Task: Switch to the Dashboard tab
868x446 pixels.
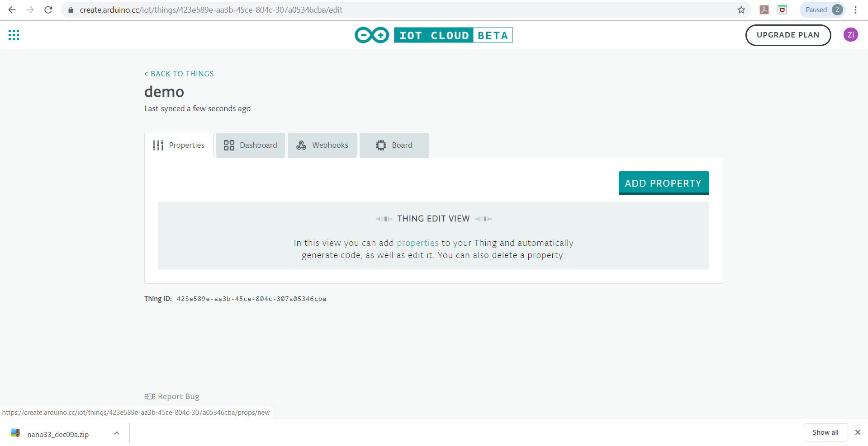Action: click(x=251, y=145)
